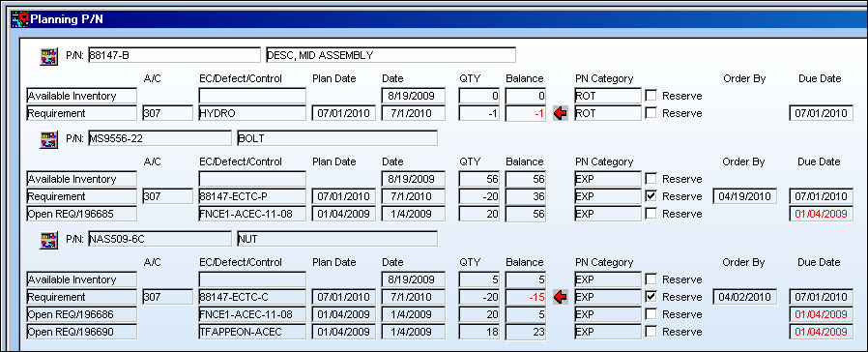Click the balance -1 field on the HYDRO row
Image resolution: width=868 pixels, height=352 pixels.
pyautogui.click(x=526, y=113)
